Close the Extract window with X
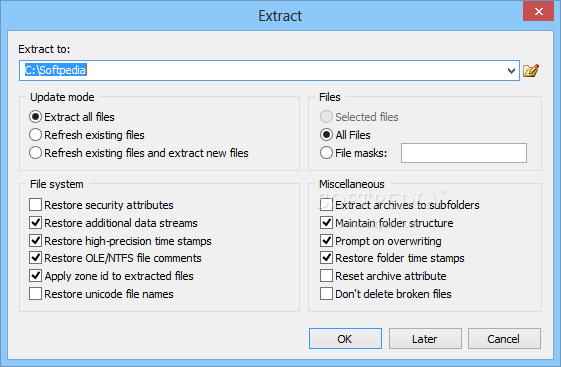Image resolution: width=561 pixels, height=367 pixels. [538, 11]
